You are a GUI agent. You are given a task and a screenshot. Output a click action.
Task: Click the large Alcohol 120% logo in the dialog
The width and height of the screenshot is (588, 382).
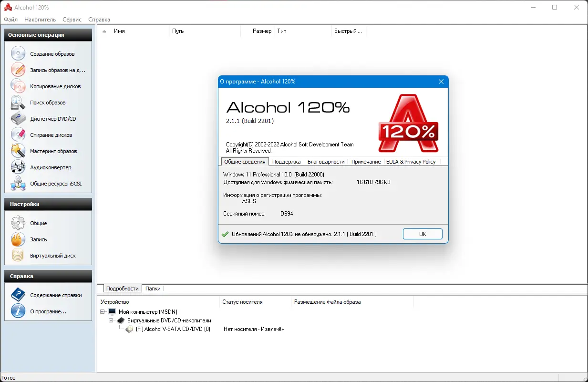[x=409, y=123]
